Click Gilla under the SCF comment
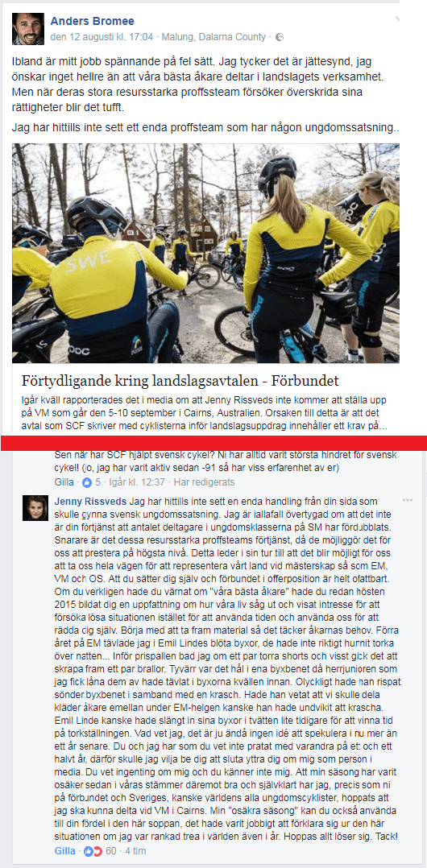Viewport: 427px width, 868px height. [64, 482]
